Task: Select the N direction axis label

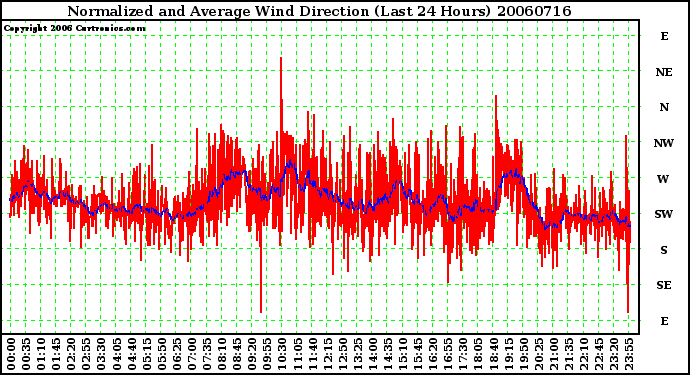Action: pos(664,107)
